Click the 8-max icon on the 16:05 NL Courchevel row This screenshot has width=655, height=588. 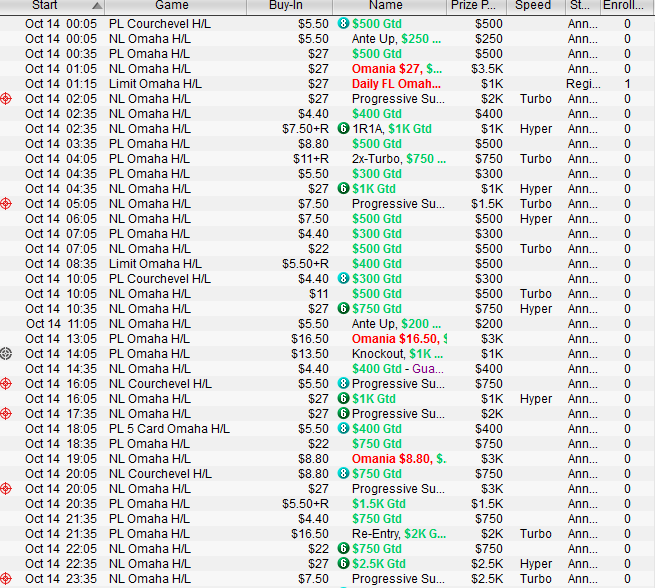(x=343, y=383)
